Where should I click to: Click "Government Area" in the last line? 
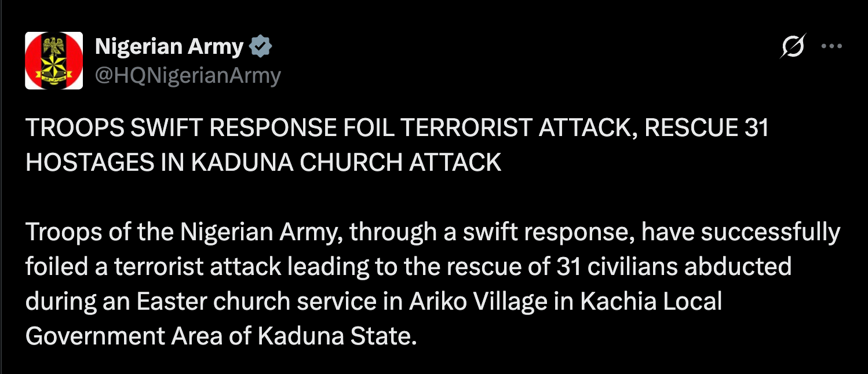click(124, 336)
